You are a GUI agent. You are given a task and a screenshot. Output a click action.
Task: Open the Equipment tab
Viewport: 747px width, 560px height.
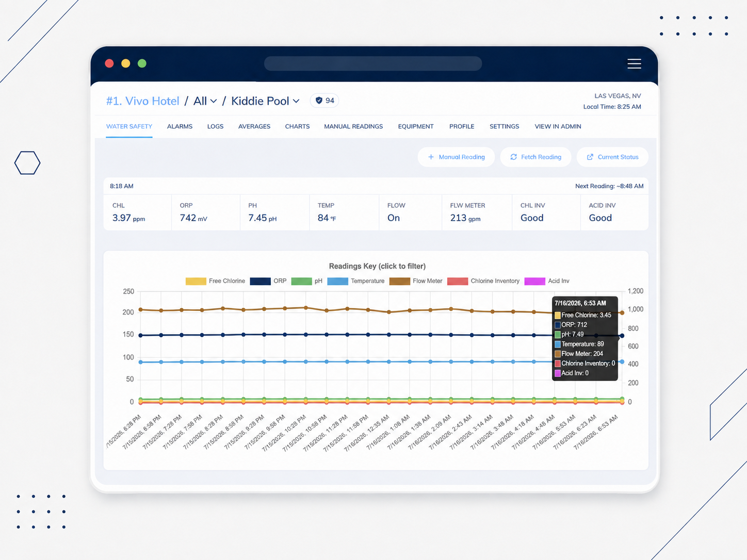(x=416, y=126)
